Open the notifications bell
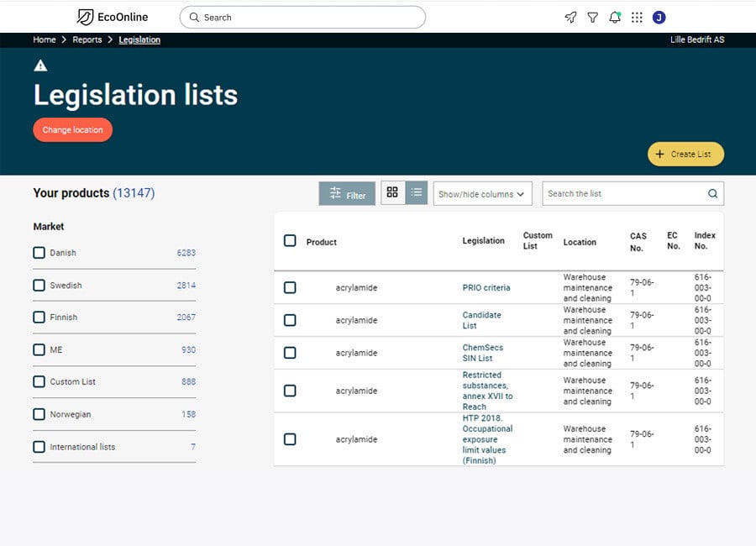This screenshot has height=546, width=756. tap(615, 18)
